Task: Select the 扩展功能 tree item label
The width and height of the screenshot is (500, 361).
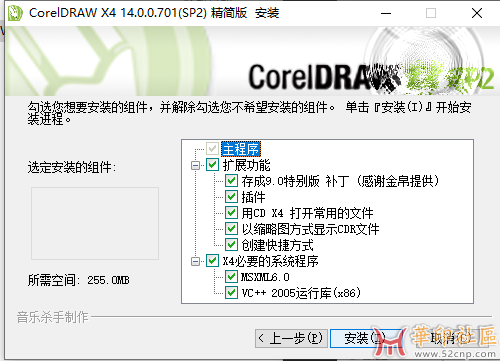Action: pyautogui.click(x=247, y=165)
